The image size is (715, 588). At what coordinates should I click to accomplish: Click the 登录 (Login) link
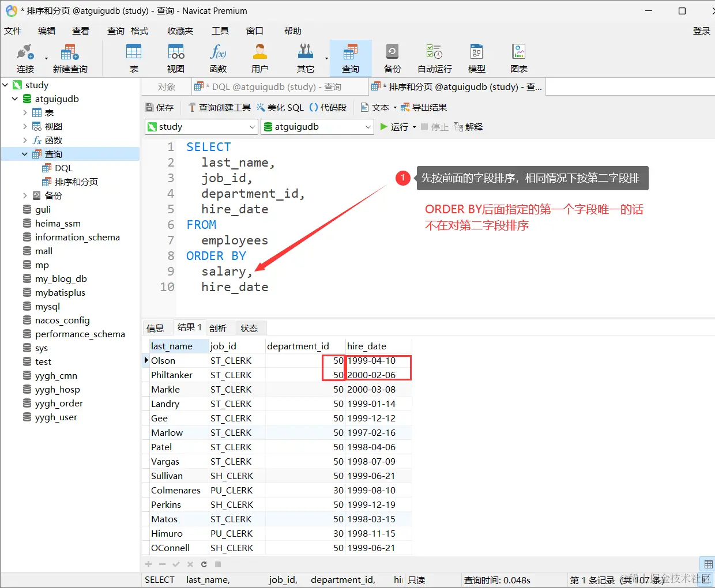701,31
